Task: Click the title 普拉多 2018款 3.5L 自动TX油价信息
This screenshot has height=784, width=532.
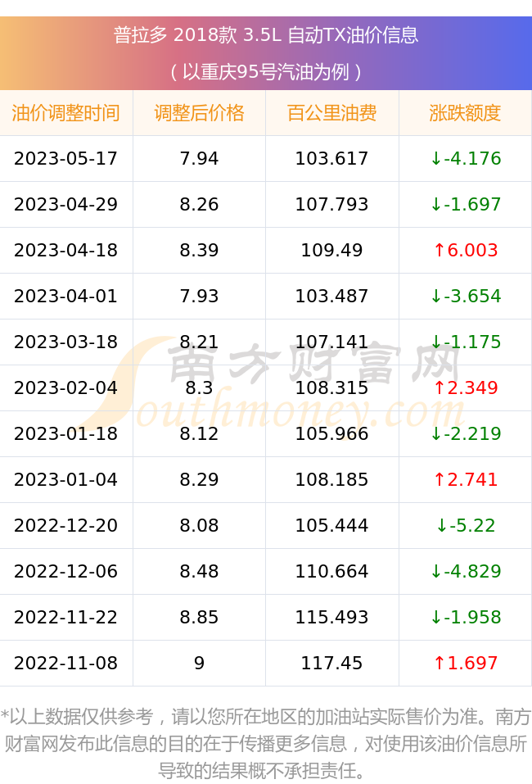Action: coord(266,35)
